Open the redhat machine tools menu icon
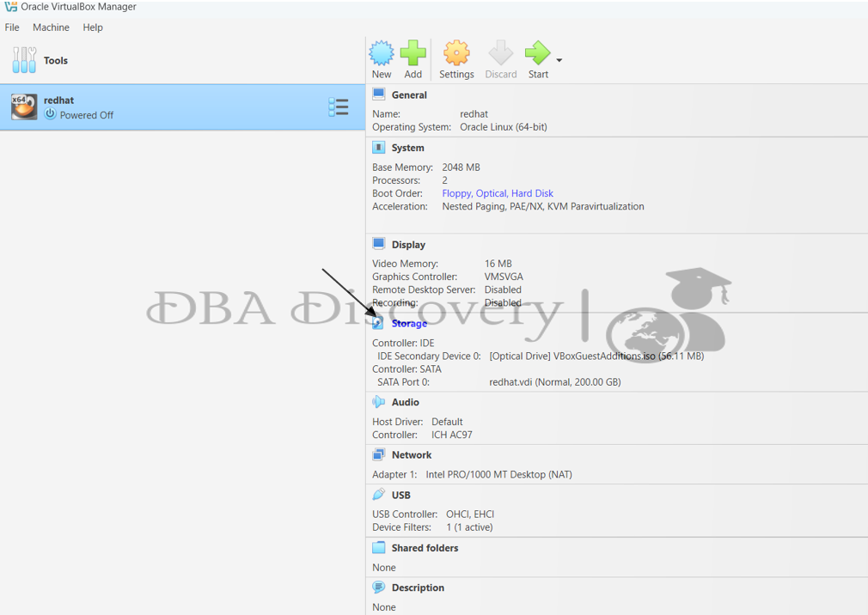The width and height of the screenshot is (868, 615). [x=339, y=107]
